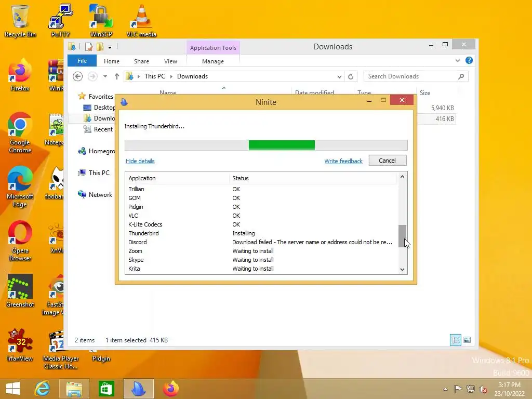Screen dimensions: 532x399
Task: Open Google Chrome desktop shortcut
Action: [20, 132]
